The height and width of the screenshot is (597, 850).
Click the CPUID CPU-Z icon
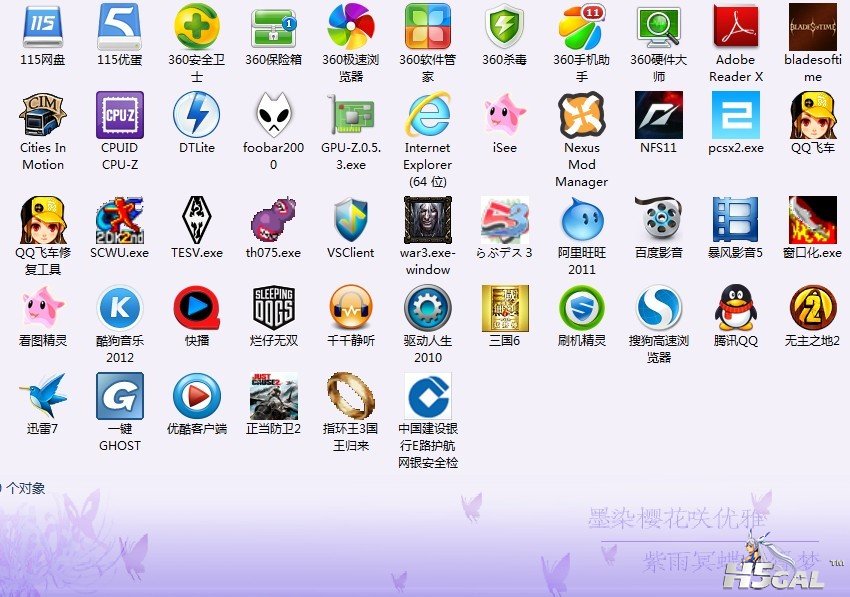(120, 114)
